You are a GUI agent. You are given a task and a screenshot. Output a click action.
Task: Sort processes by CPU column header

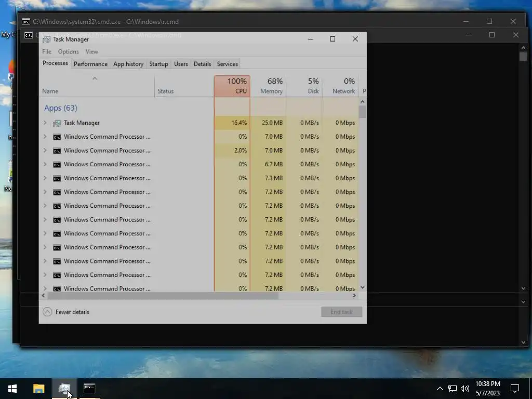click(x=232, y=86)
